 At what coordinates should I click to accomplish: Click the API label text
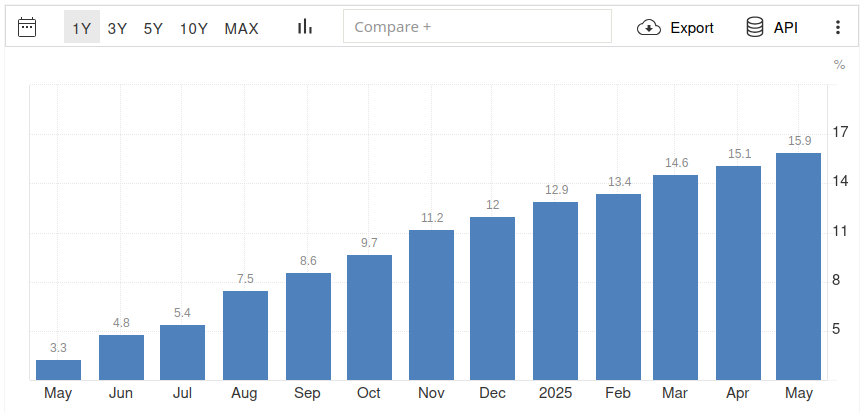click(786, 28)
